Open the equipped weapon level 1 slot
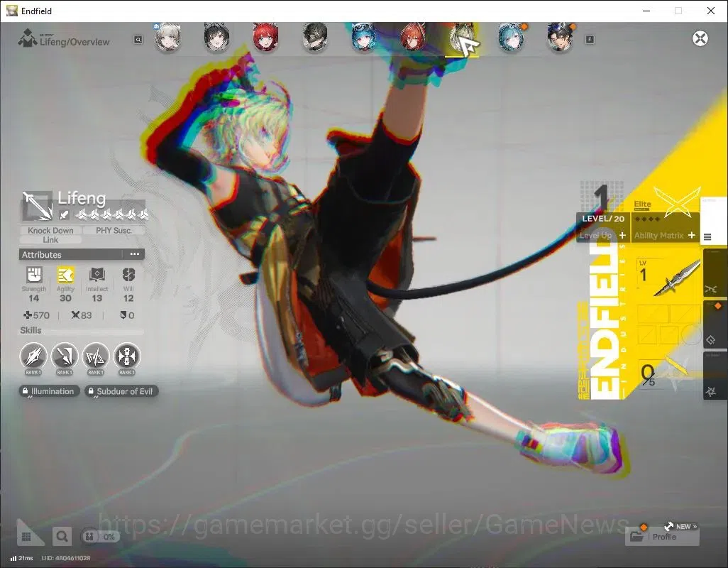 click(x=668, y=278)
